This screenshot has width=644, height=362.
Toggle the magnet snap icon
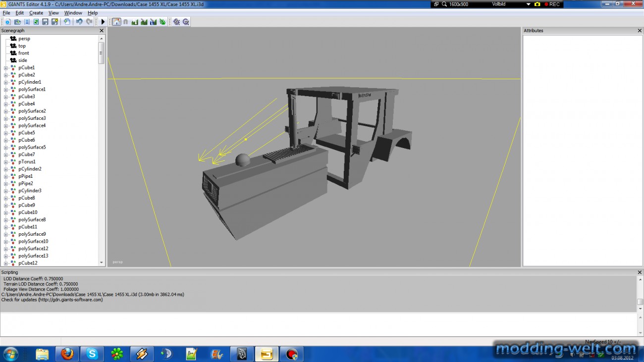pyautogui.click(x=125, y=22)
